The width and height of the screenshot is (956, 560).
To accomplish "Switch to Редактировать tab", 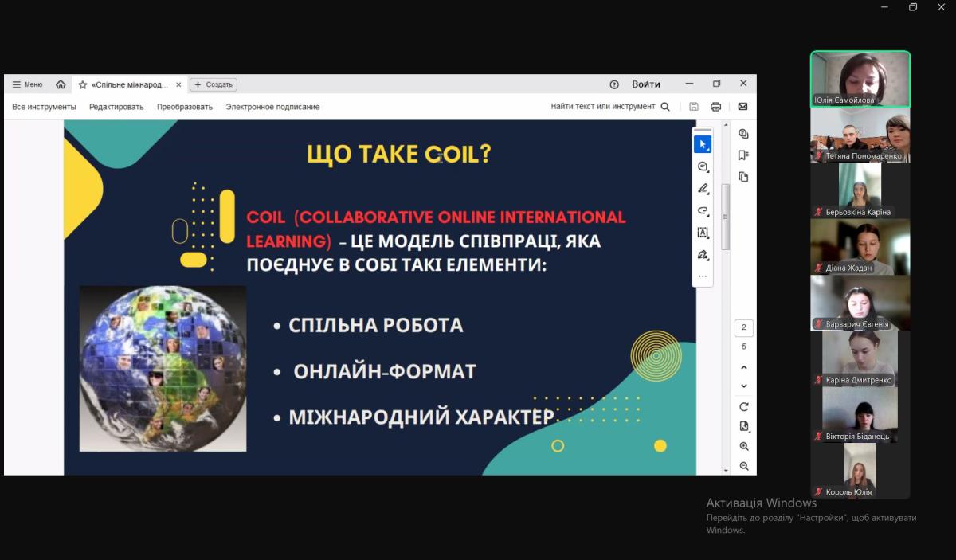I will tap(116, 107).
